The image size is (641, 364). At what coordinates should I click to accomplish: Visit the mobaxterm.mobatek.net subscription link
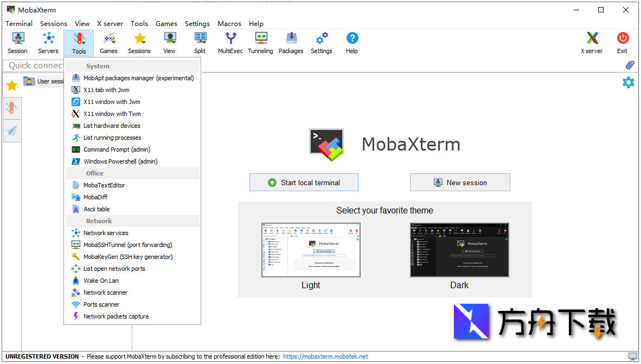click(325, 356)
